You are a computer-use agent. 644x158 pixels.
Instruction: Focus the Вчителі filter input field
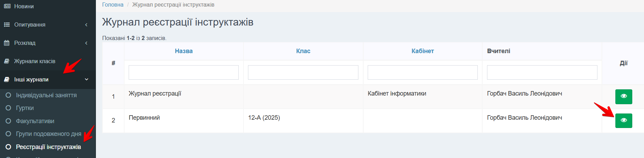click(x=542, y=72)
